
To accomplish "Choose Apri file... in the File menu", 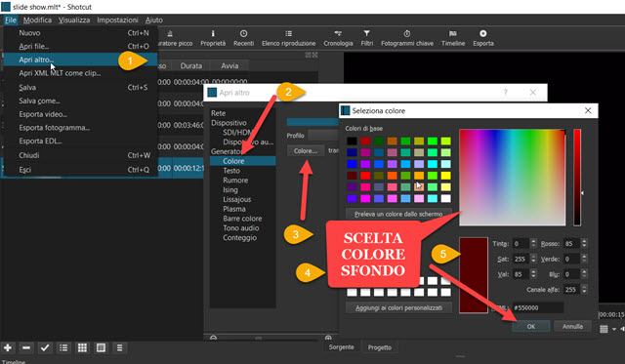I will (x=81, y=46).
